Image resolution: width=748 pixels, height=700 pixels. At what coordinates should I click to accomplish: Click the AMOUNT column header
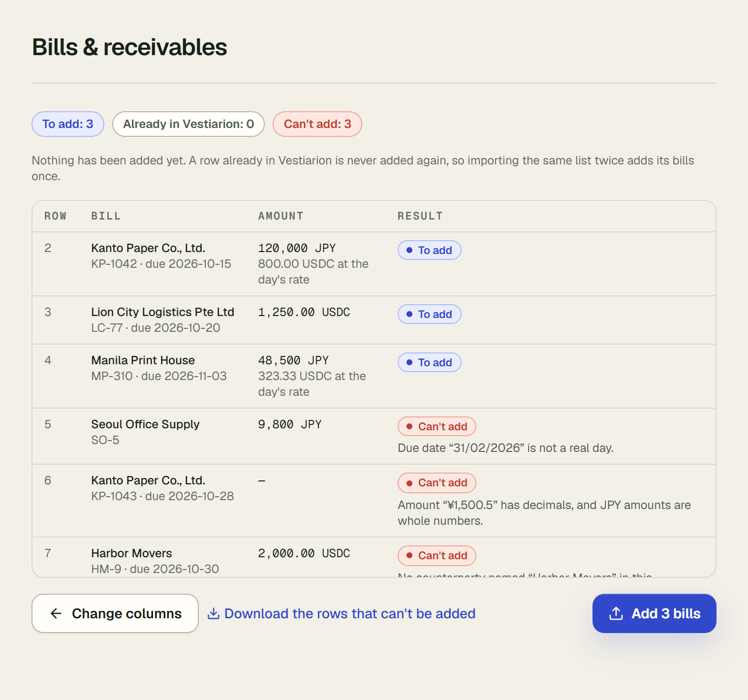pyautogui.click(x=281, y=216)
